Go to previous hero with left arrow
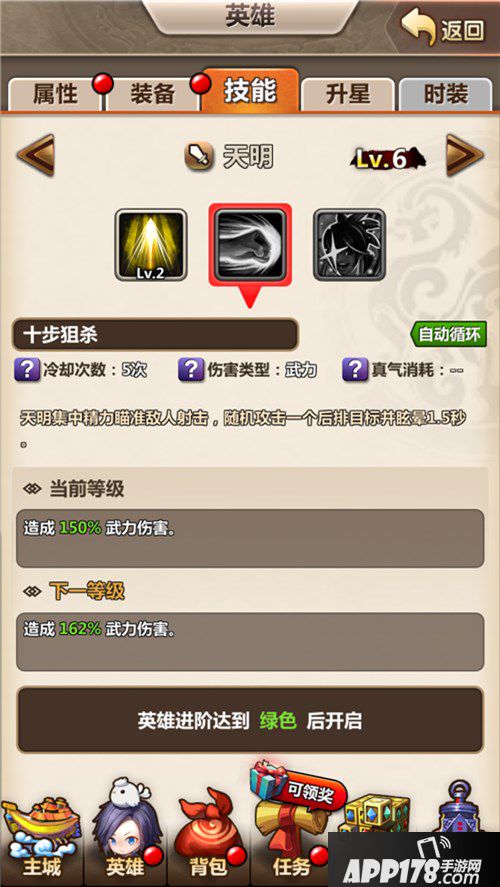This screenshot has width=500, height=887. [x=36, y=155]
